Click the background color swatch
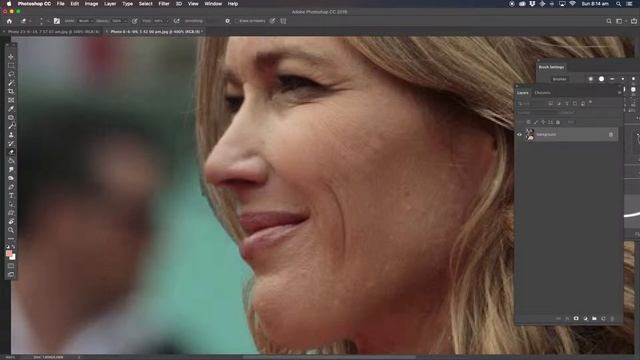This screenshot has height=360, width=640. pos(13,257)
